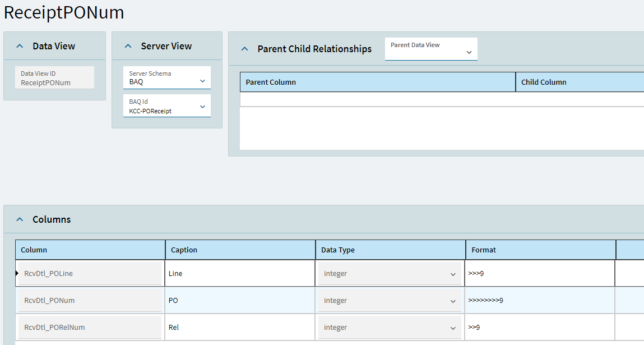
Task: Collapse the Parent Child Relationships panel
Action: tap(244, 49)
